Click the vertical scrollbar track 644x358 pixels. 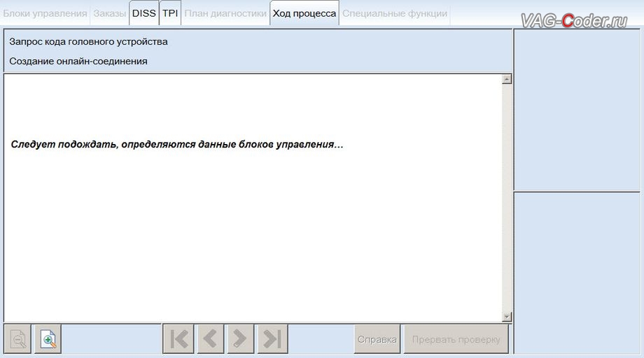[x=507, y=198]
